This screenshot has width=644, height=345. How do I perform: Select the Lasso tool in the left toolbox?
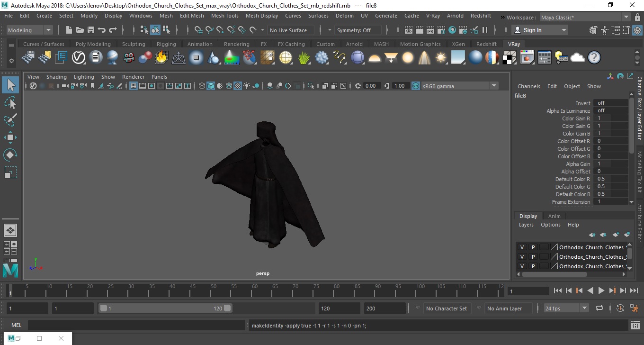[10, 102]
